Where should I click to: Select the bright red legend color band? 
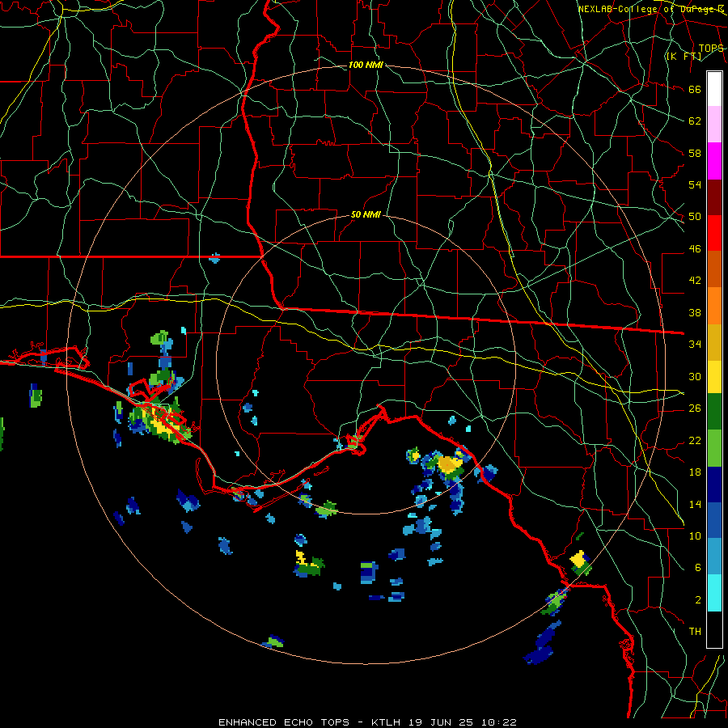coord(714,233)
